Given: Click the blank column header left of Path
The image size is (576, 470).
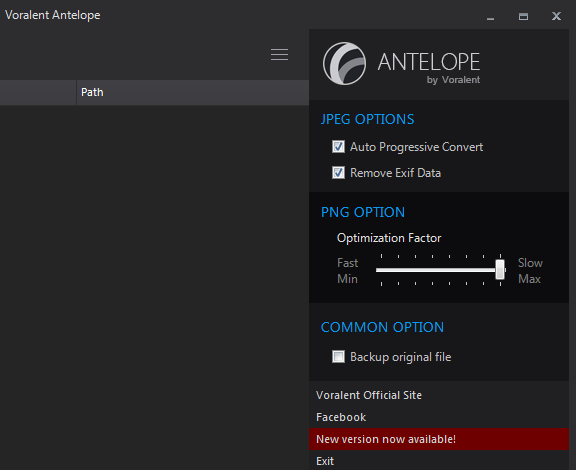Looking at the screenshot, I should click(38, 92).
